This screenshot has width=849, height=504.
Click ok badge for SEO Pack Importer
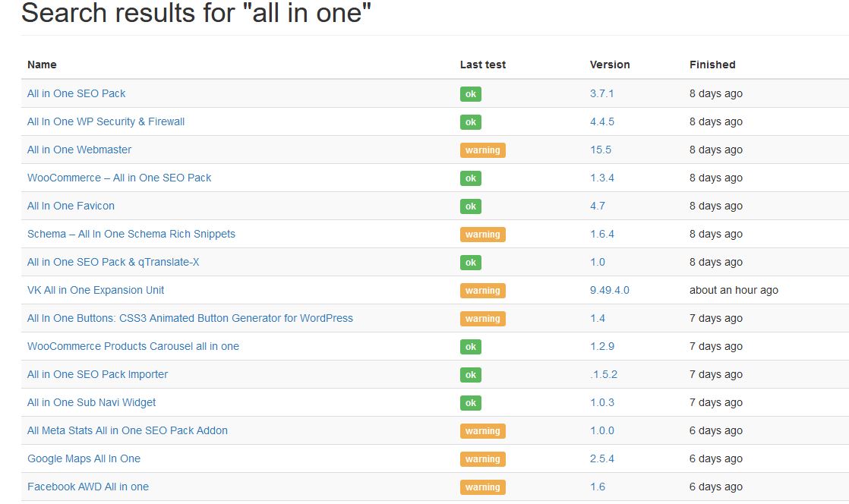click(x=471, y=376)
